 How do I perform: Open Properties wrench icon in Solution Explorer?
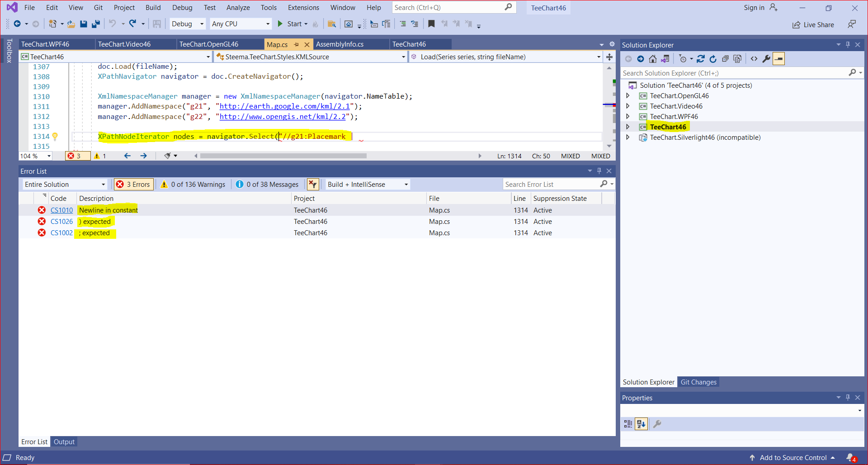coord(766,59)
